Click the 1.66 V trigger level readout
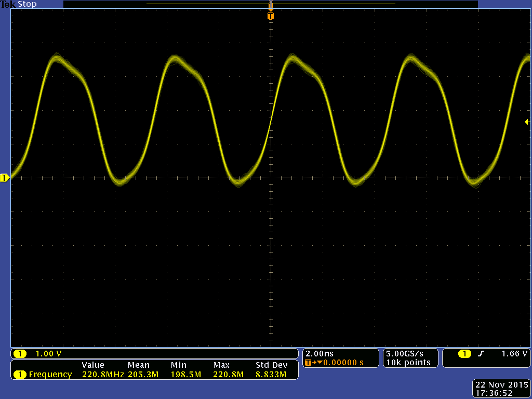 pyautogui.click(x=514, y=353)
